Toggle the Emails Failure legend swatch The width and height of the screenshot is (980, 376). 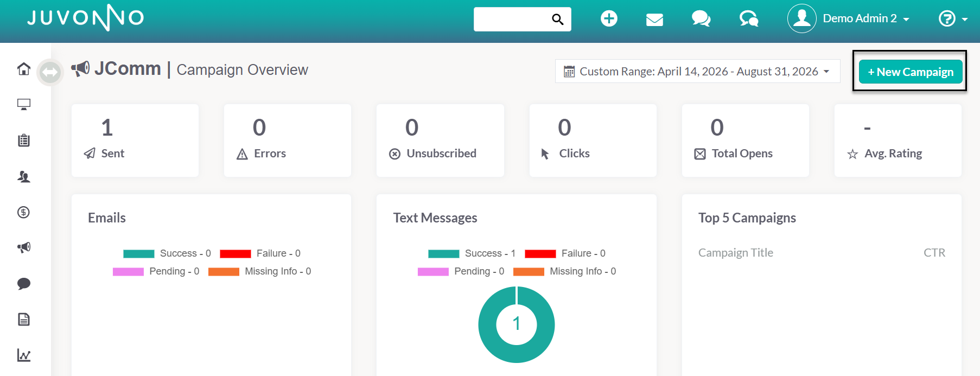[x=236, y=253]
